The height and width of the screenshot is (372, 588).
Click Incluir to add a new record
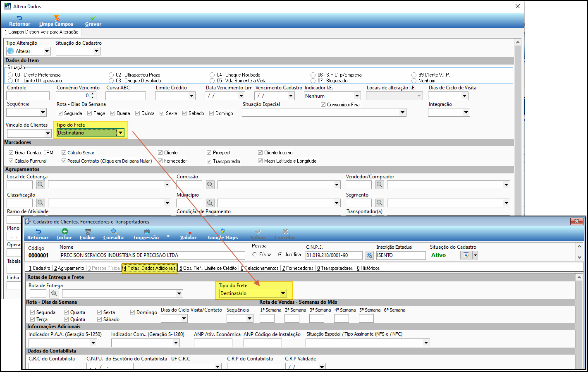(64, 235)
